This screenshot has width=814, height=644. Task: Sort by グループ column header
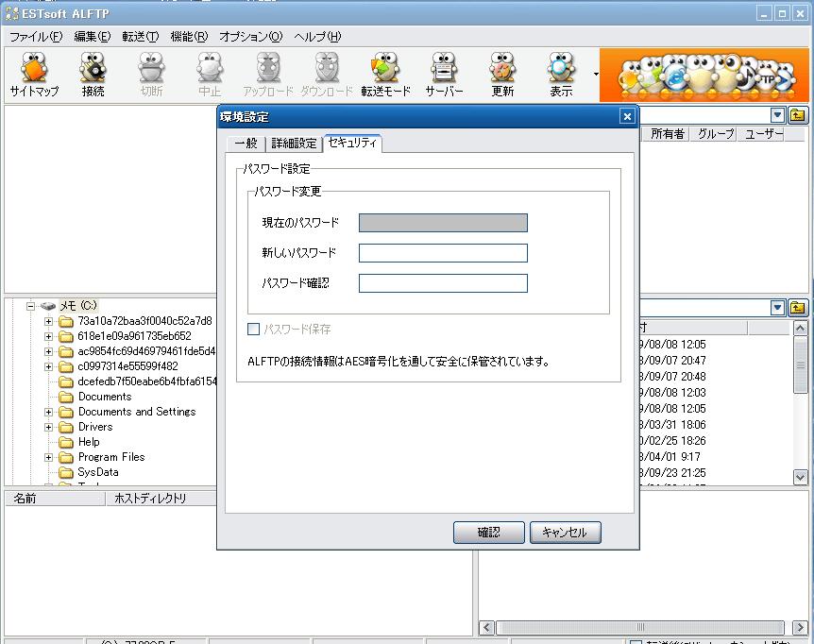714,134
